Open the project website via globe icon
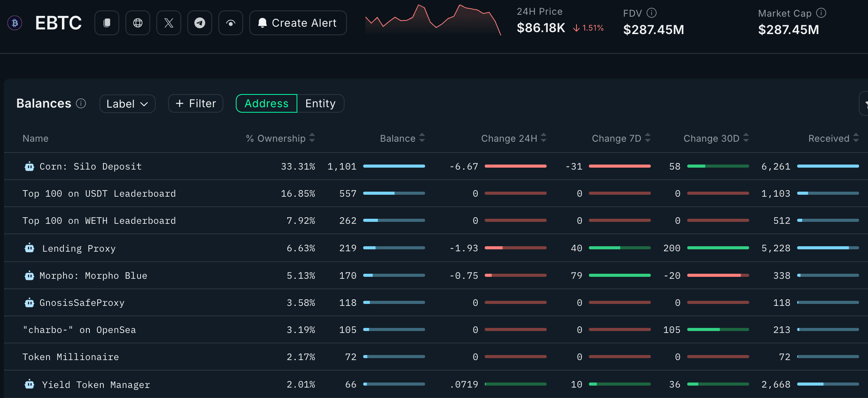Screen dimensions: 868x398 pyautogui.click(x=138, y=23)
